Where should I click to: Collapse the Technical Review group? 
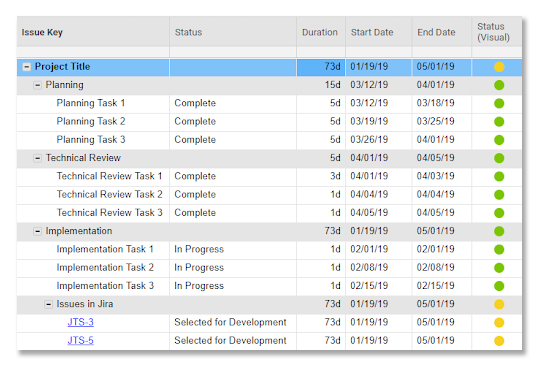[x=37, y=158]
